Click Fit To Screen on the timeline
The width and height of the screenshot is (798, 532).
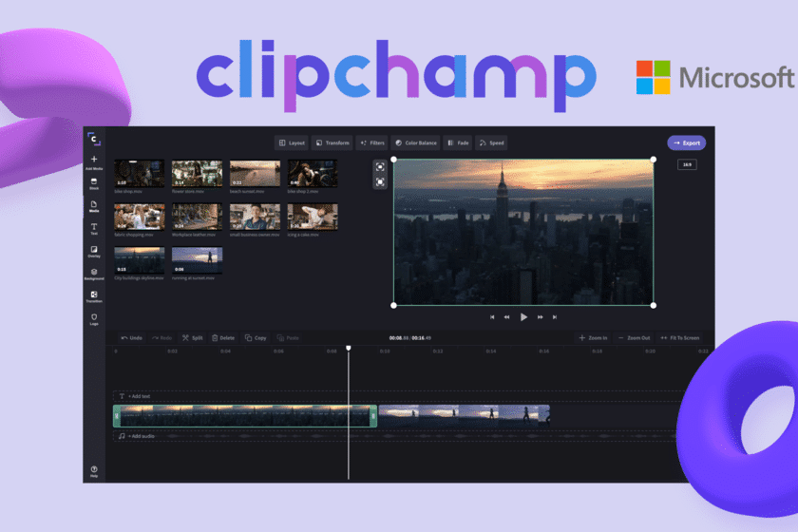point(679,338)
